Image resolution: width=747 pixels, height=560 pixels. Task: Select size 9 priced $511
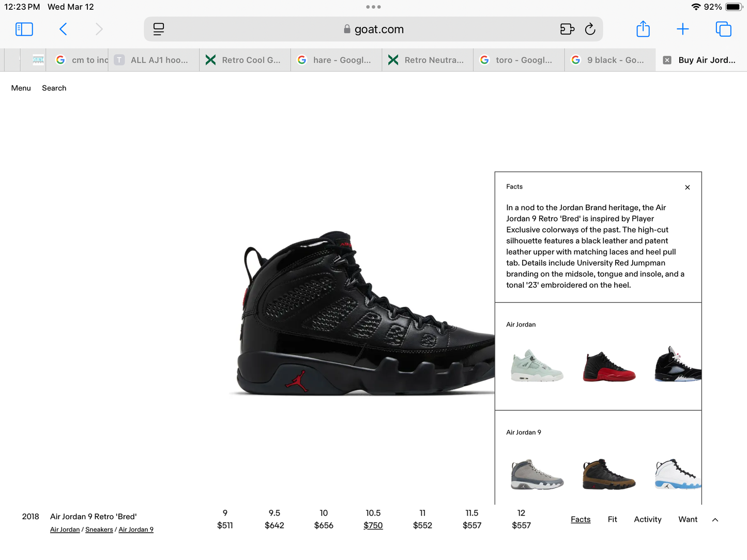[x=225, y=519]
